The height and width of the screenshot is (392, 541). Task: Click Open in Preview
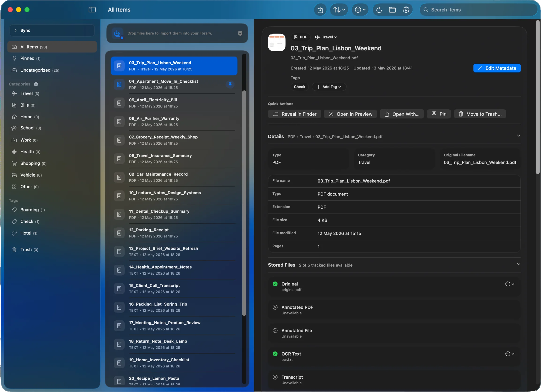click(350, 114)
